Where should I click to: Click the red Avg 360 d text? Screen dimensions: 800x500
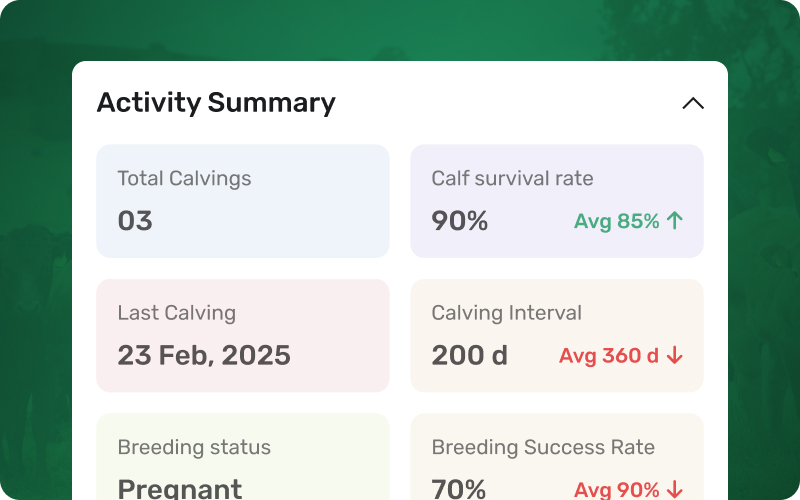pyautogui.click(x=608, y=355)
